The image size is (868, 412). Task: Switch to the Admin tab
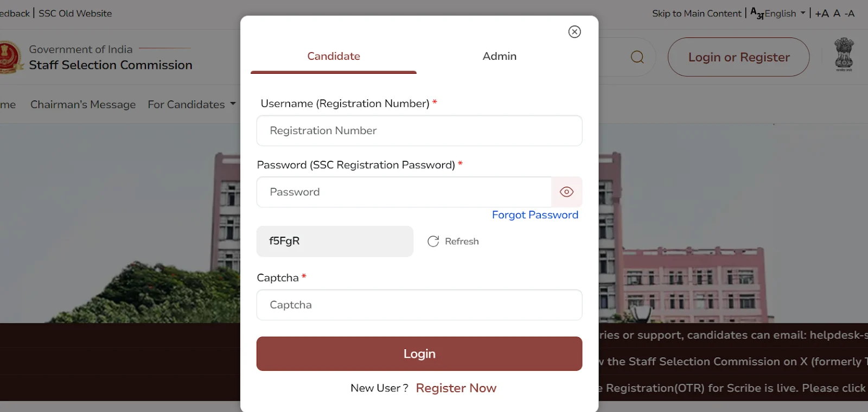(x=499, y=56)
